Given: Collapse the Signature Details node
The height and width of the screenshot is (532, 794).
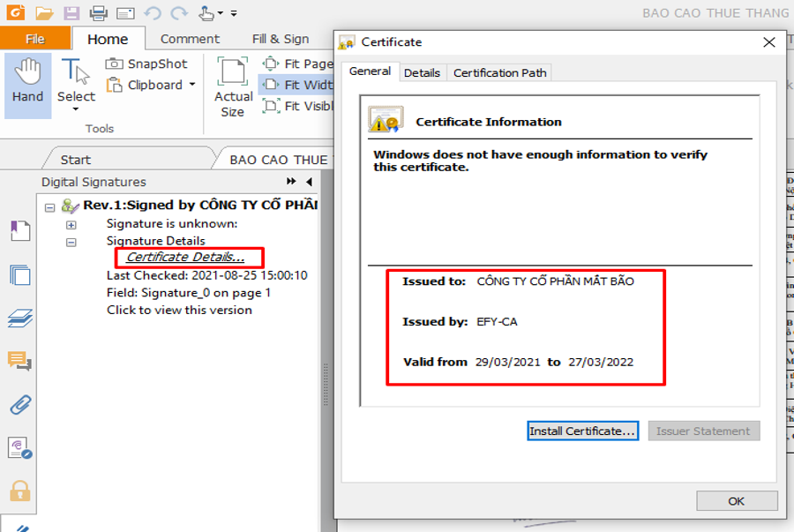Looking at the screenshot, I should click(x=71, y=243).
